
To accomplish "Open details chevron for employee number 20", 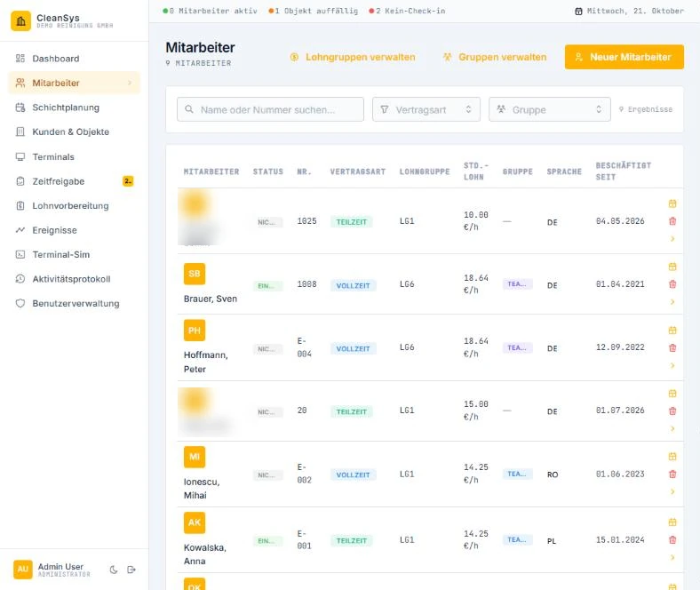I will [x=672, y=429].
